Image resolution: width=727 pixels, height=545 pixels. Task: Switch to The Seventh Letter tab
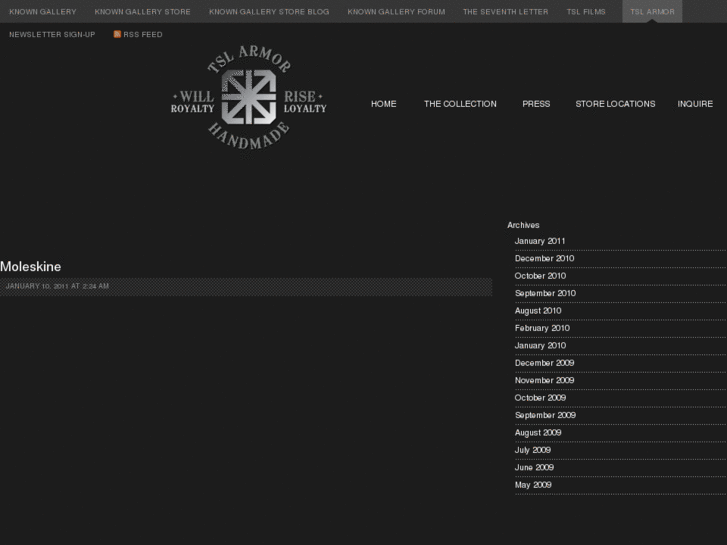pyautogui.click(x=505, y=12)
